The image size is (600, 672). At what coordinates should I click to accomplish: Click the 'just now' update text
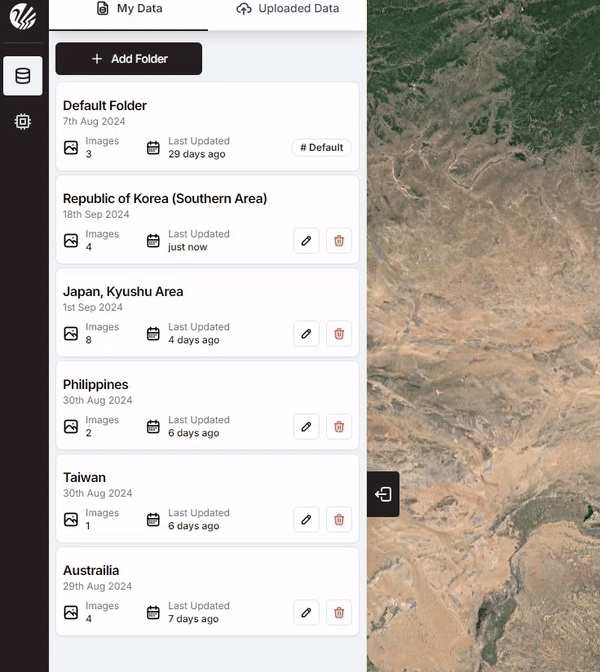187,247
